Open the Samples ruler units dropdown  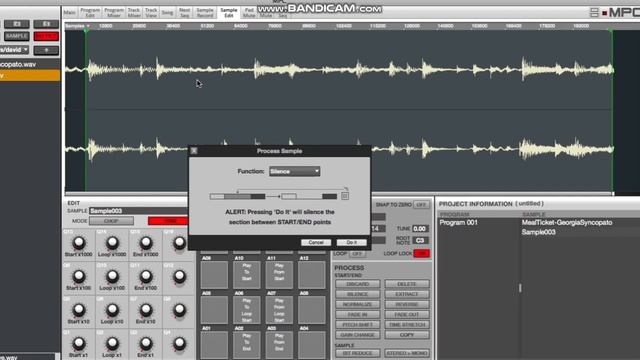[x=78, y=26]
